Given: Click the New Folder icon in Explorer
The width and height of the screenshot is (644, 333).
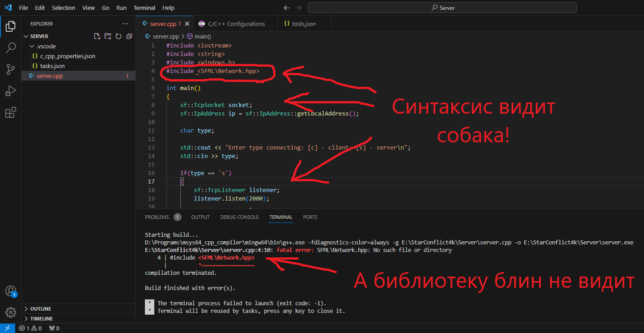Looking at the screenshot, I should click(x=108, y=36).
